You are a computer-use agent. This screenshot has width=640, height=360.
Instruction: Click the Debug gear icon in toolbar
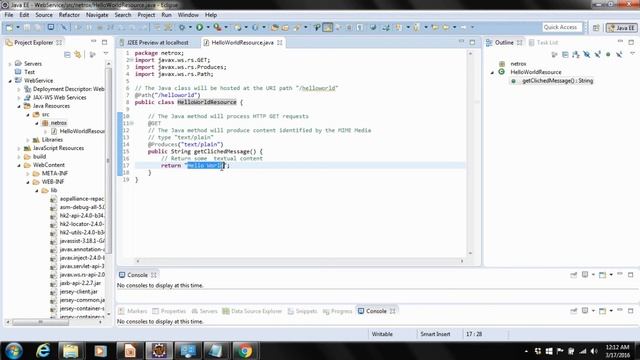(x=182, y=27)
